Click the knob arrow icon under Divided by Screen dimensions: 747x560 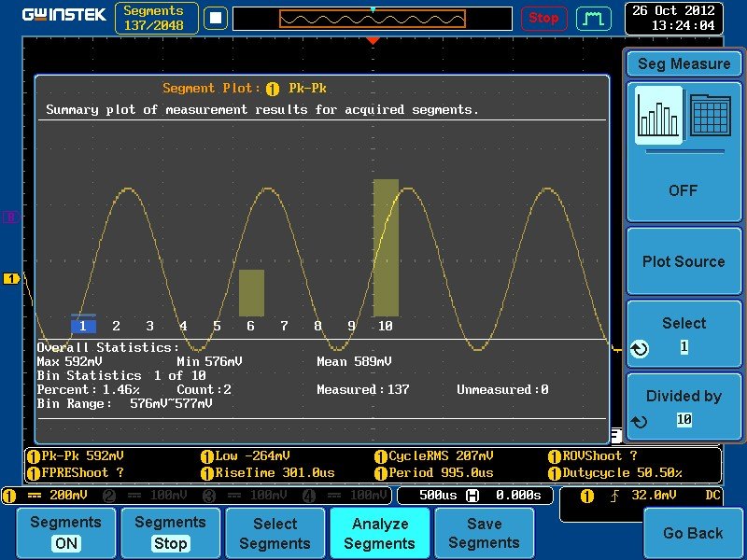coord(640,422)
